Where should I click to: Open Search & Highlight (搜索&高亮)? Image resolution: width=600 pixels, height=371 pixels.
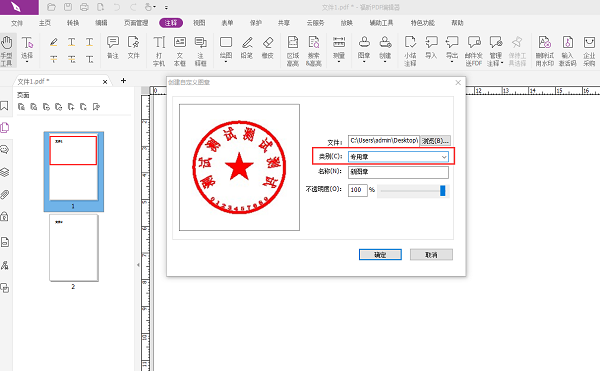click(x=314, y=51)
